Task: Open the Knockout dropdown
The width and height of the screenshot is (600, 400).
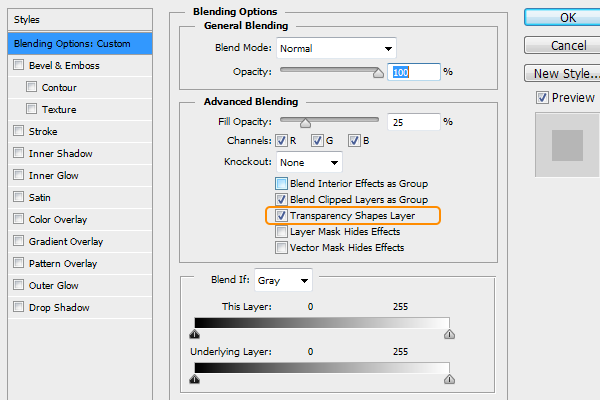Action: (x=309, y=162)
